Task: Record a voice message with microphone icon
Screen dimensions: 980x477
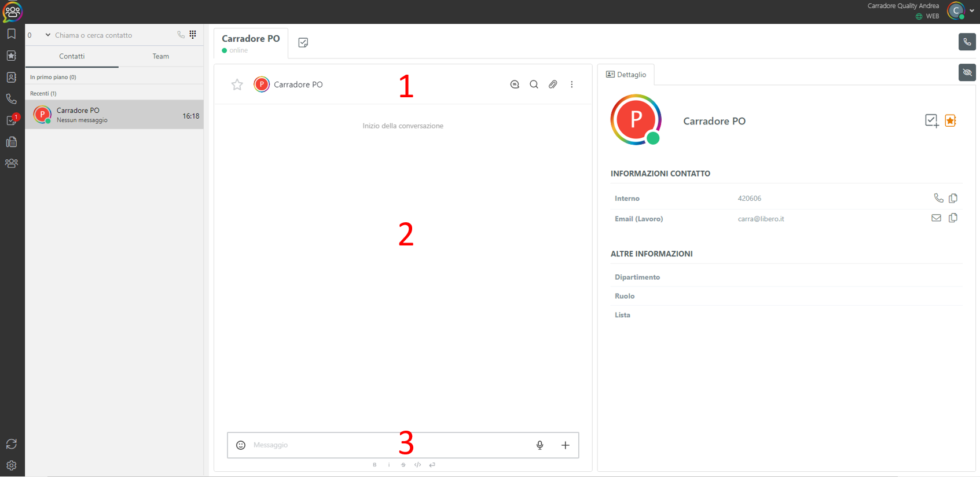Action: tap(539, 445)
